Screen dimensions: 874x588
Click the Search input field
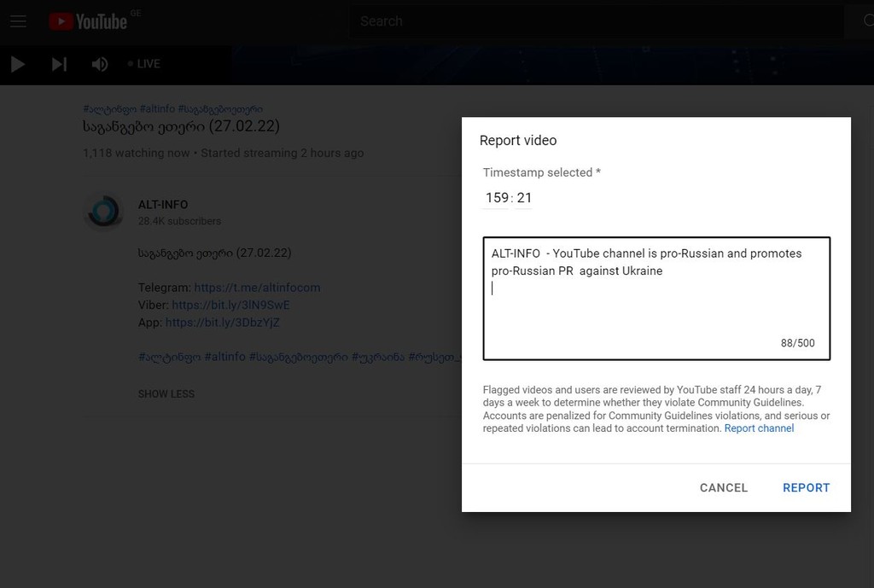coord(597,21)
